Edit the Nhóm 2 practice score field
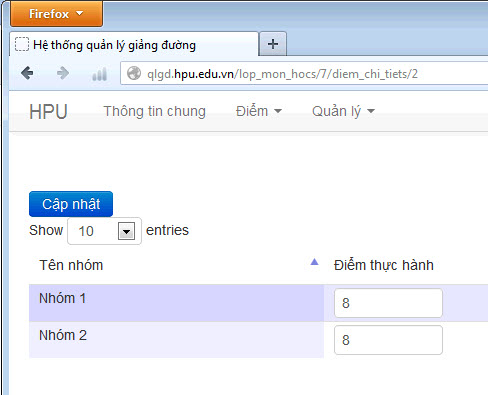 tap(388, 340)
